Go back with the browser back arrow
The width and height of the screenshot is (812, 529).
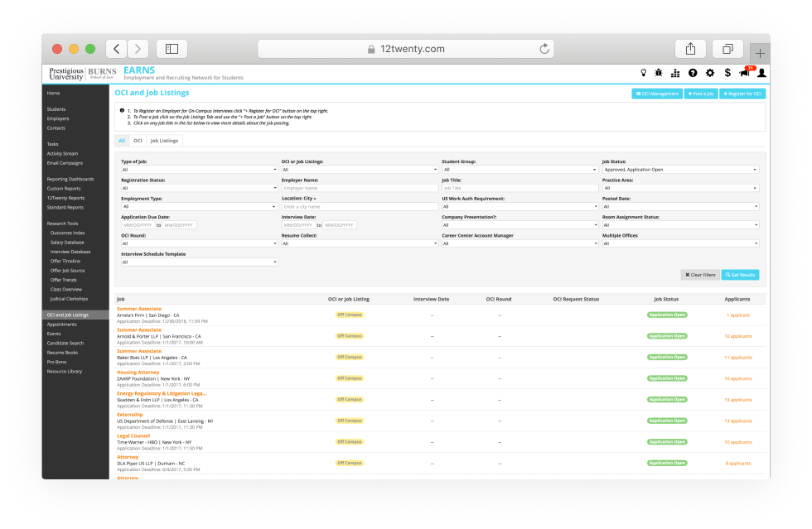117,49
